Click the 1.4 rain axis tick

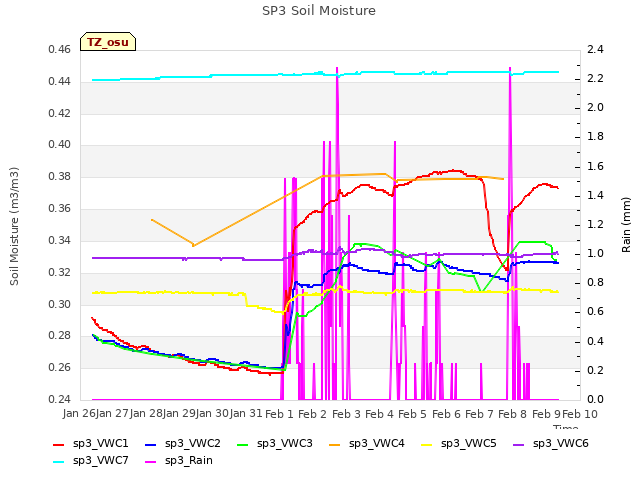(x=596, y=196)
